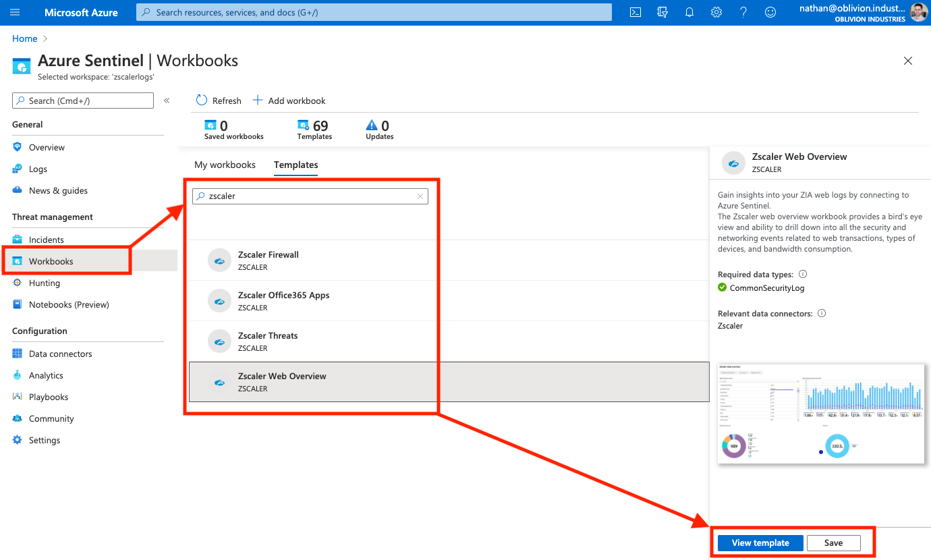Image resolution: width=931 pixels, height=560 pixels.
Task: Click the Required data types info icon
Action: pyautogui.click(x=803, y=275)
